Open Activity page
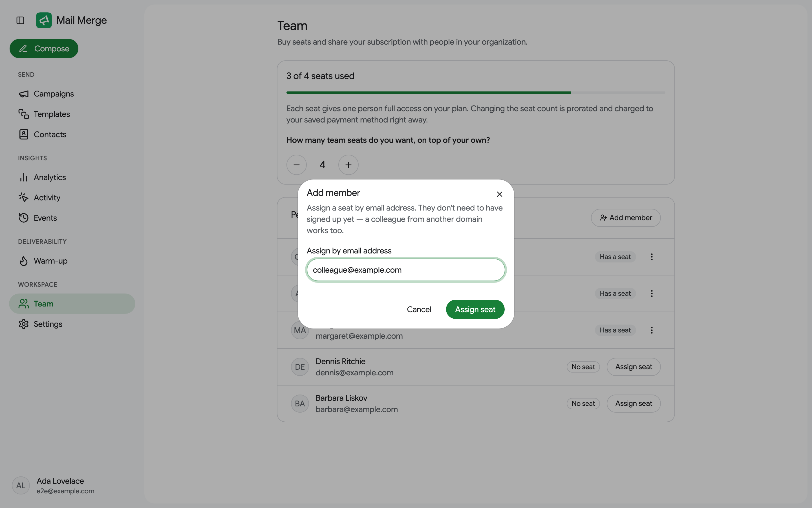Viewport: 812px width, 508px height. pos(72,198)
